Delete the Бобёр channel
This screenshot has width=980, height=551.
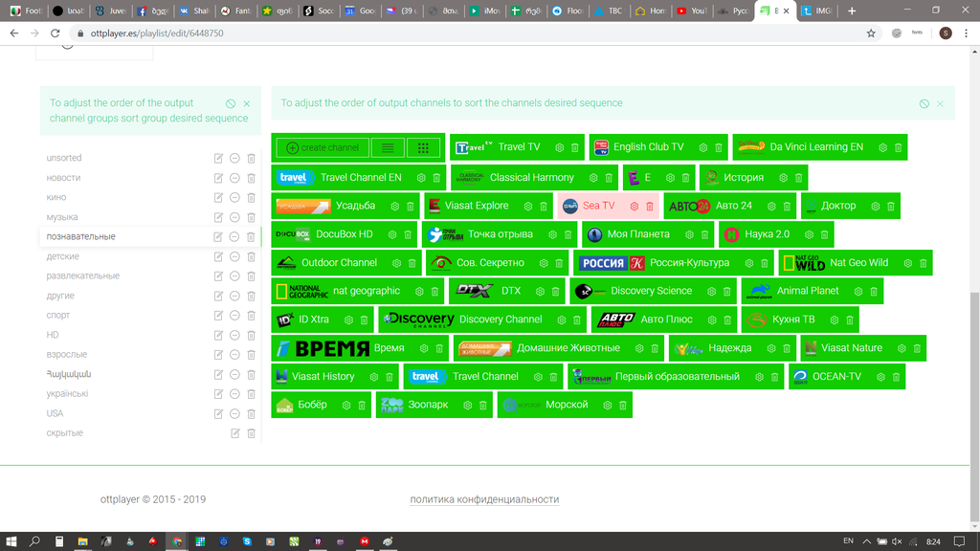[362, 406]
